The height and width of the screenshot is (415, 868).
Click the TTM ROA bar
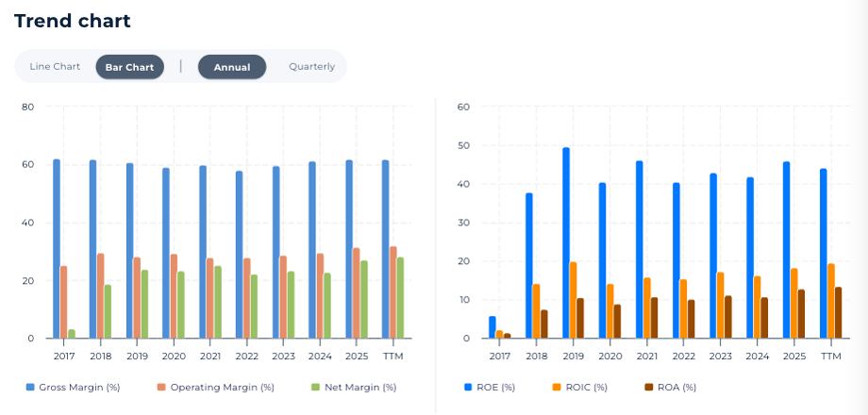point(838,312)
